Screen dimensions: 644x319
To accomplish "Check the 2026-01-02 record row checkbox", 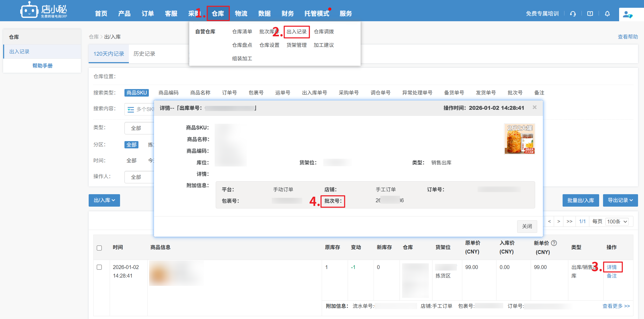I will coord(99,267).
